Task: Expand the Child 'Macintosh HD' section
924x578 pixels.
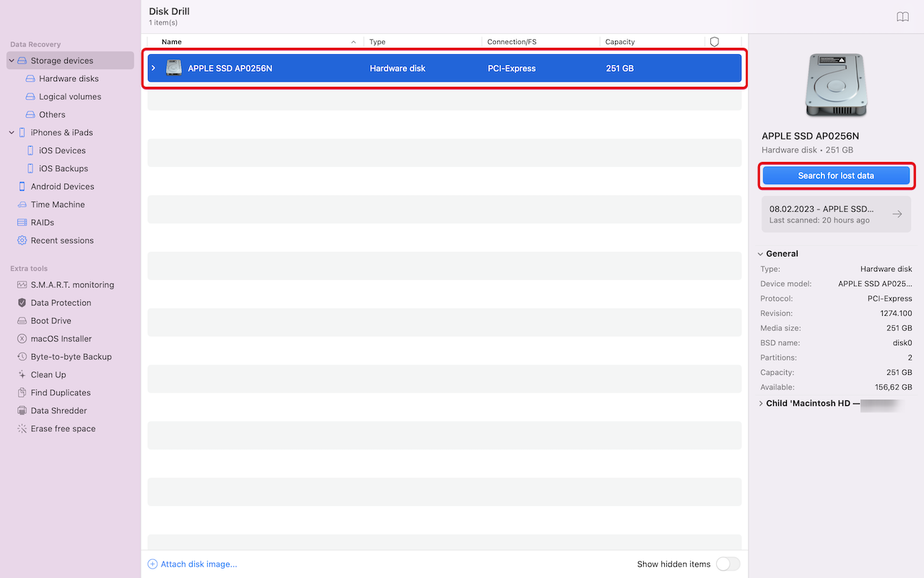Action: pos(761,403)
